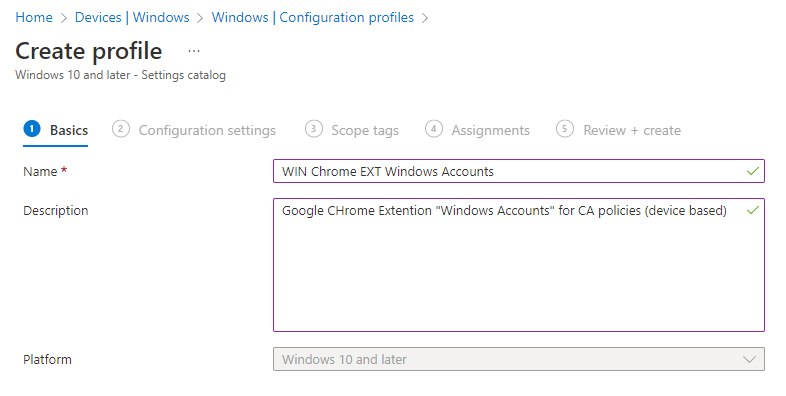Go to Devices | Windows breadcrumb

tap(132, 18)
